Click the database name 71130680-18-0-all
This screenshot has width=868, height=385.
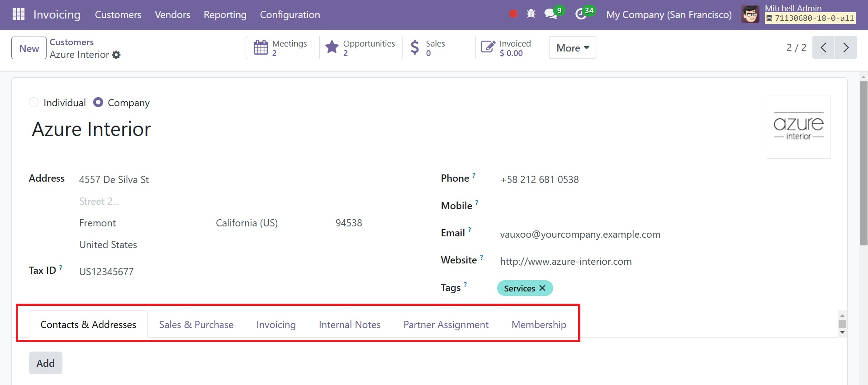(x=810, y=18)
